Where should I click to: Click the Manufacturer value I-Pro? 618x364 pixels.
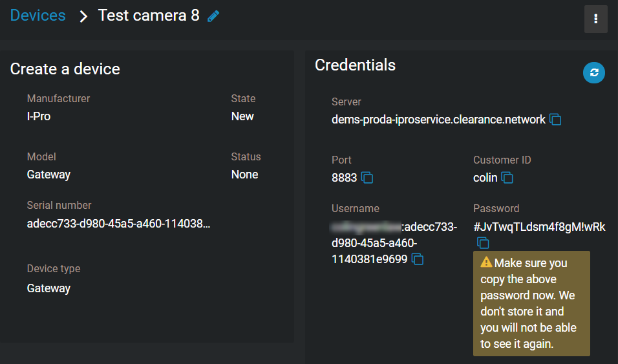[39, 116]
